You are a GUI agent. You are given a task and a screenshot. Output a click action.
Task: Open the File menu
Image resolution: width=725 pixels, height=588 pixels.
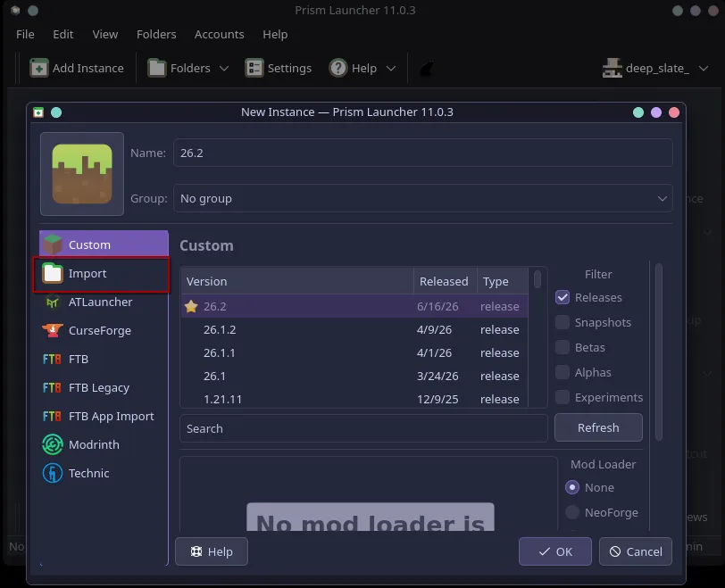(x=25, y=34)
